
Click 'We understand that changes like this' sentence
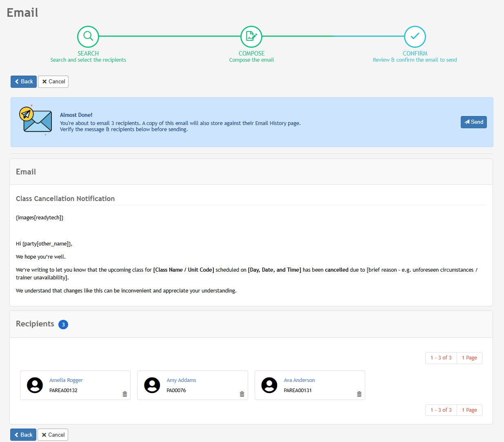(x=126, y=291)
